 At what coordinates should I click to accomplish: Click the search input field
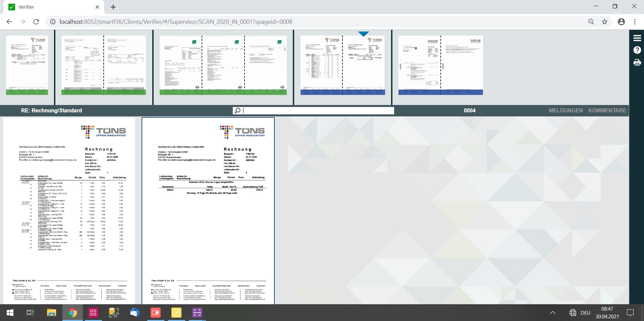[x=318, y=111]
